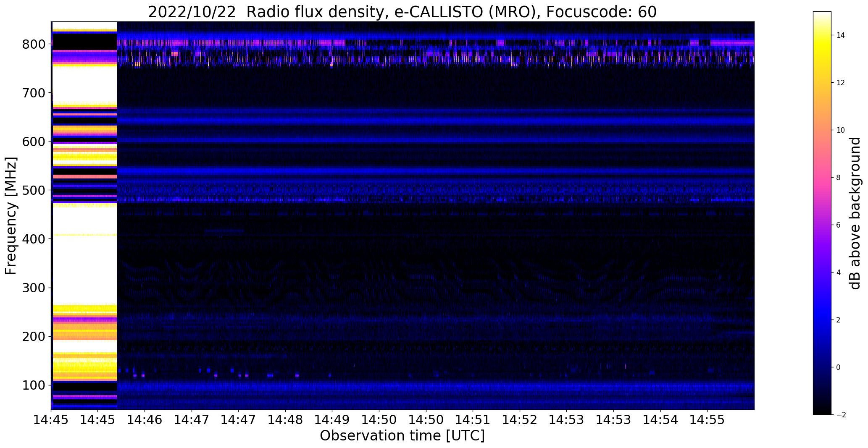Click the 14:49 time tick label

coord(332,419)
